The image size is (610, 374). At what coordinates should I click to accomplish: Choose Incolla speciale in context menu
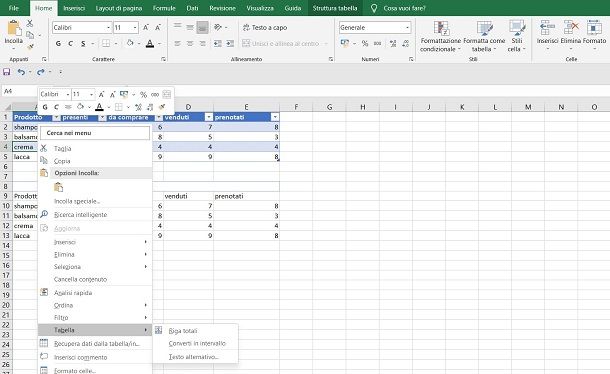click(x=77, y=201)
